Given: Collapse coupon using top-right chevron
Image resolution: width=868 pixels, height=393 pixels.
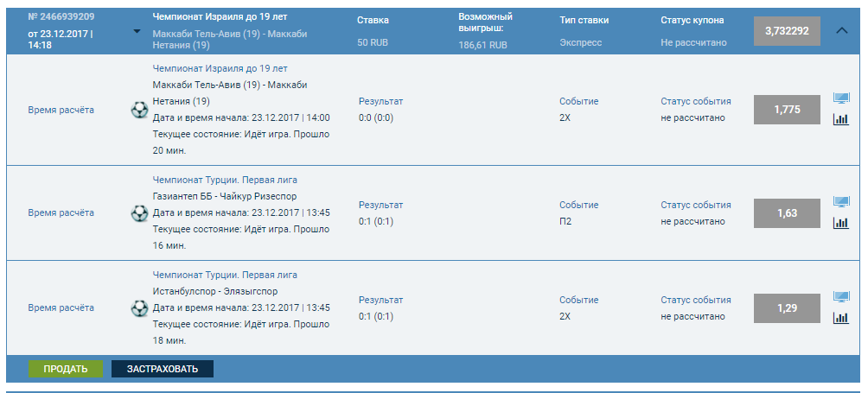Looking at the screenshot, I should [843, 30].
